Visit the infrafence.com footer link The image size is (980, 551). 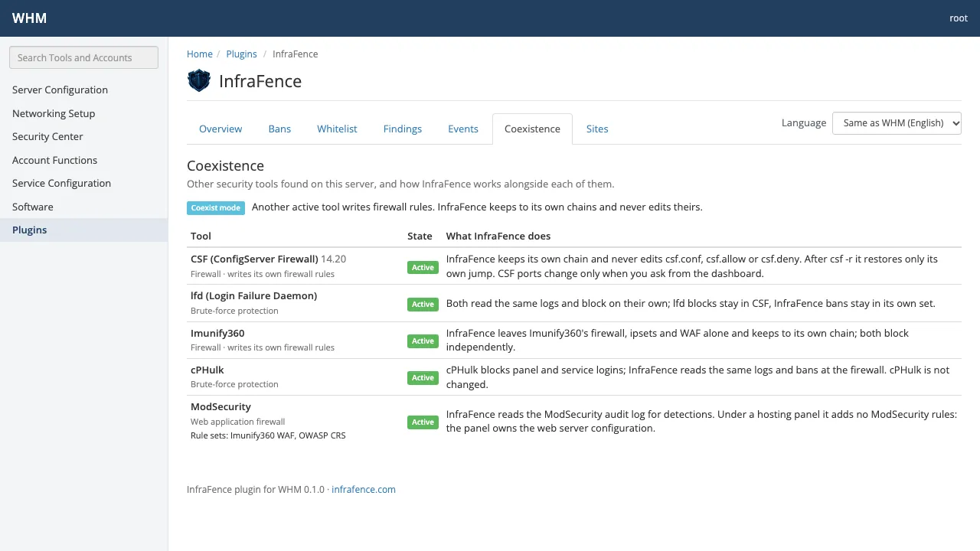click(364, 490)
